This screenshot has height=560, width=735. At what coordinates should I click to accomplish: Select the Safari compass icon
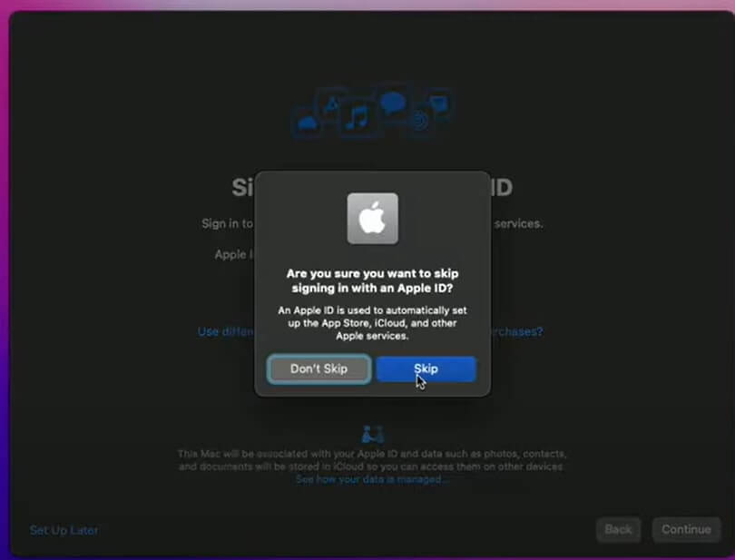tap(421, 121)
